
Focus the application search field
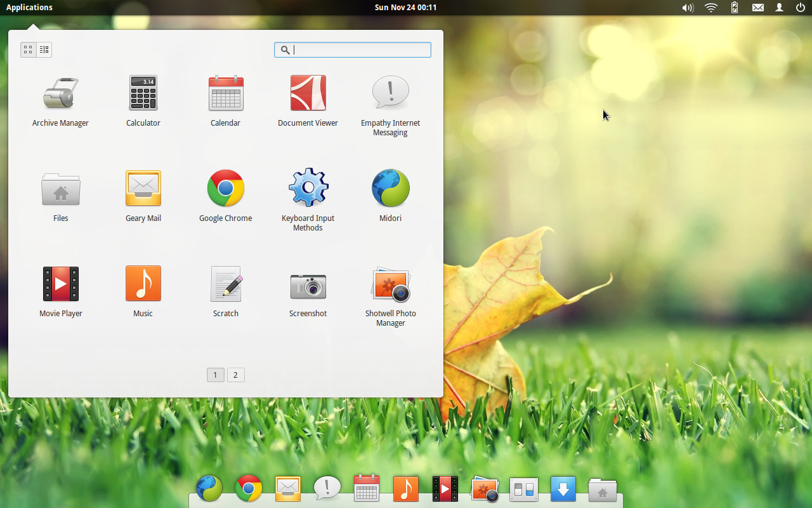[x=353, y=50]
